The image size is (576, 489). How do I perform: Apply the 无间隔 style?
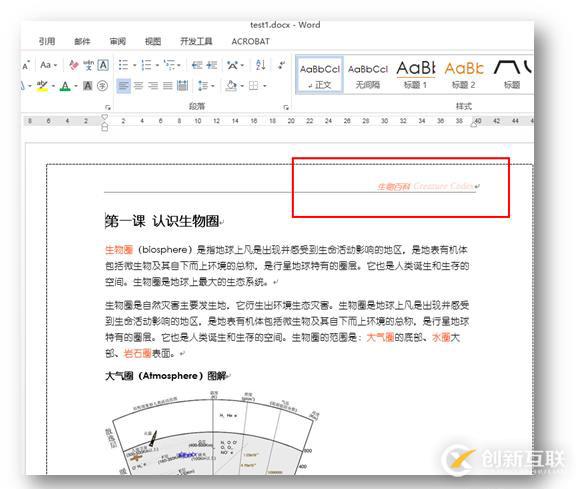pyautogui.click(x=368, y=75)
